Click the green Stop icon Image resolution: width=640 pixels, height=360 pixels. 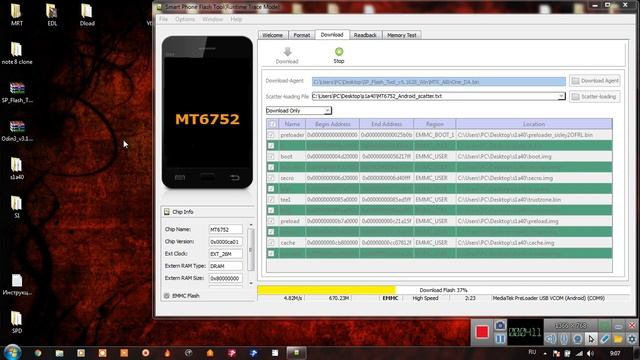[x=339, y=51]
